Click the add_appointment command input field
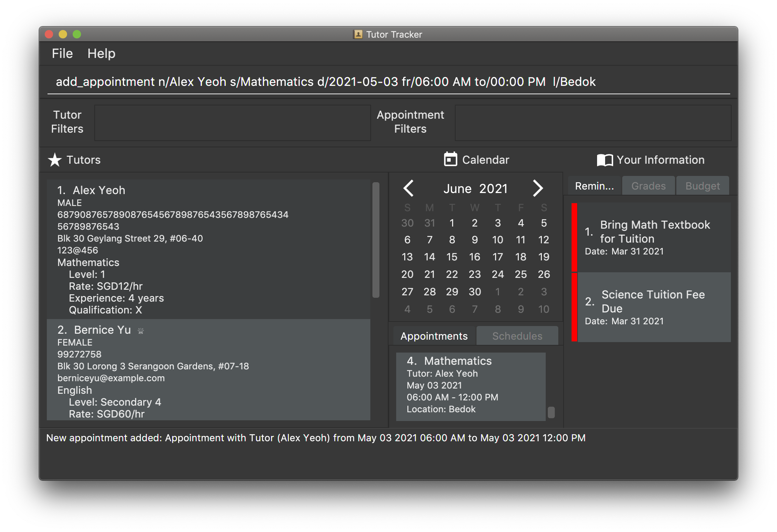 point(388,82)
